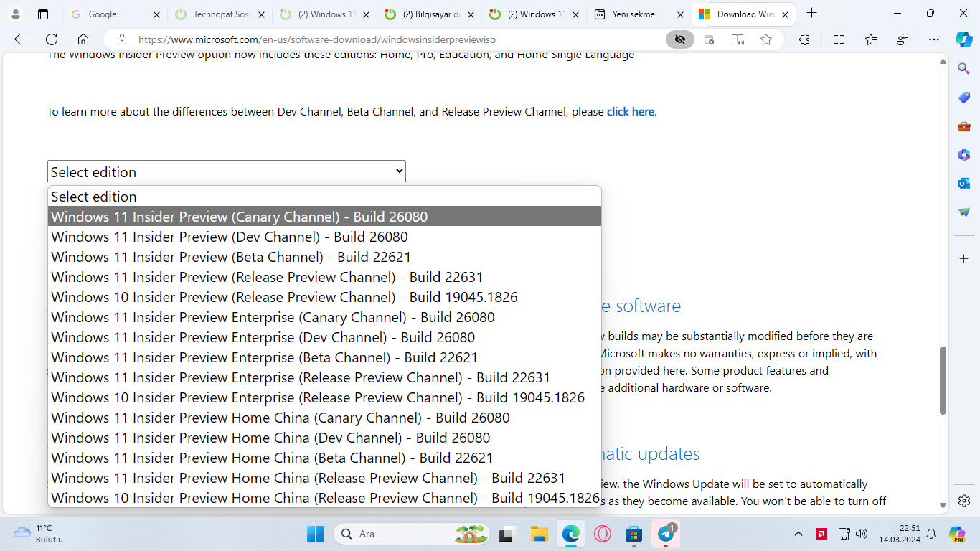Open the Select edition dropdown
The image size is (980, 551).
pyautogui.click(x=226, y=171)
